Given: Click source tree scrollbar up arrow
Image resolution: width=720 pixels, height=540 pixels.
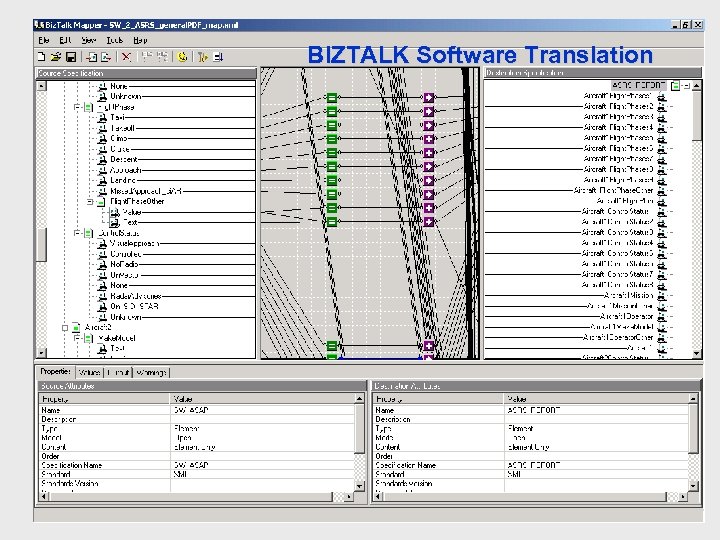Looking at the screenshot, I should pyautogui.click(x=42, y=86).
